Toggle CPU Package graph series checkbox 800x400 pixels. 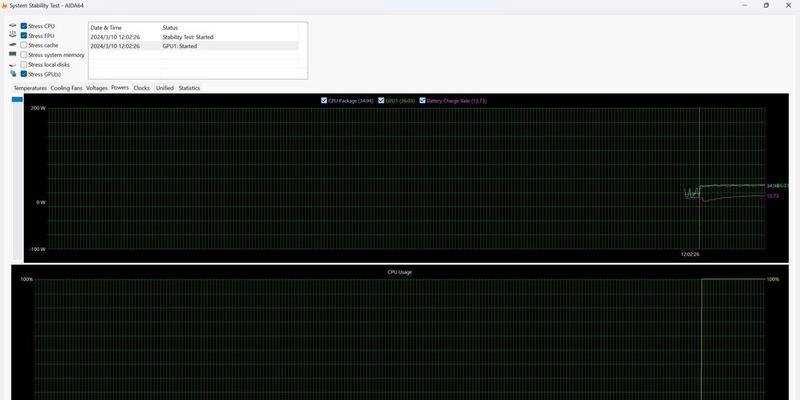point(324,101)
